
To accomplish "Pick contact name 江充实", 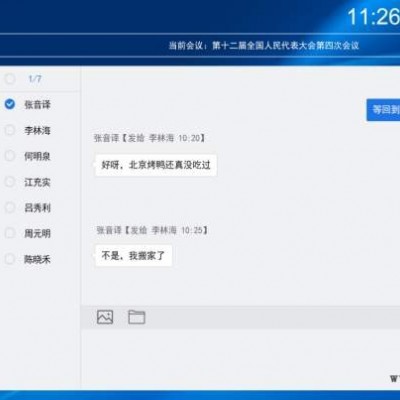I will [x=37, y=182].
